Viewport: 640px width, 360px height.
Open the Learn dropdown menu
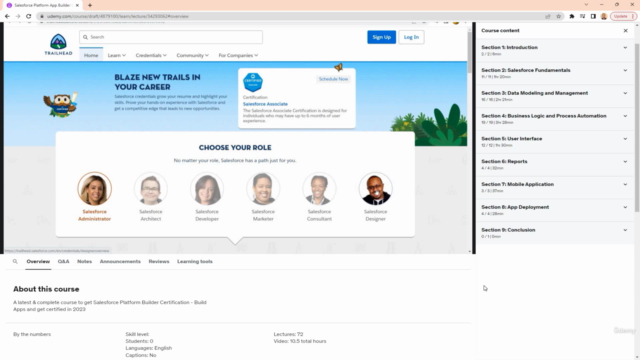(x=116, y=55)
